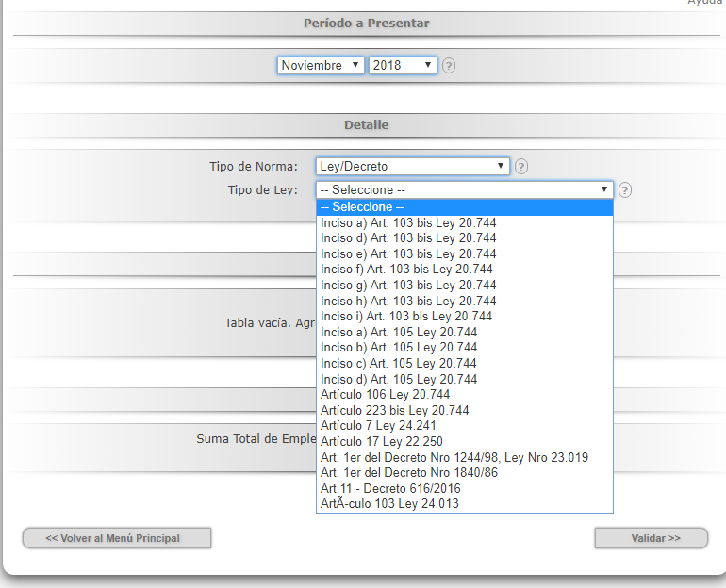Collapse the Tipo de Ley dropdown

pos(464,189)
